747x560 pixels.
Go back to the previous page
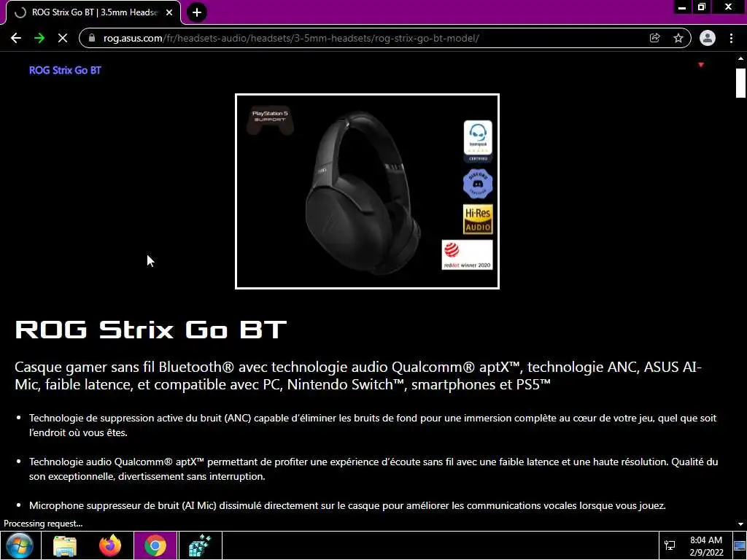point(16,38)
